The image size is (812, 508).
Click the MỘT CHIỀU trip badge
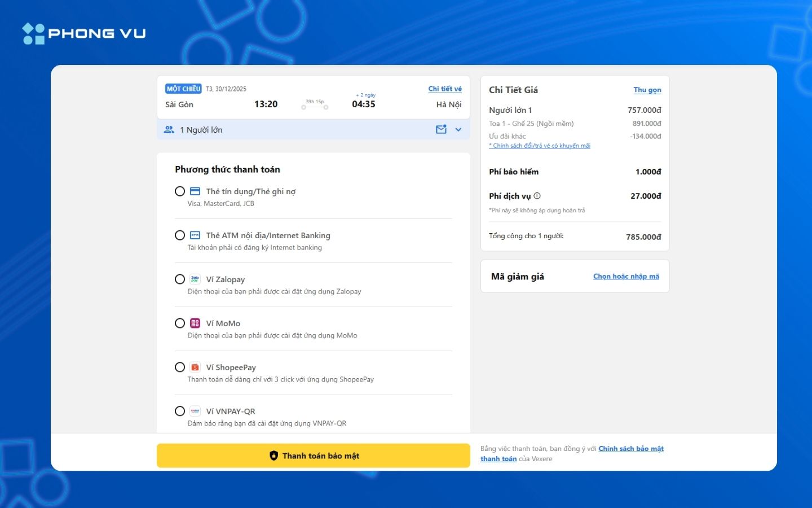(x=183, y=89)
